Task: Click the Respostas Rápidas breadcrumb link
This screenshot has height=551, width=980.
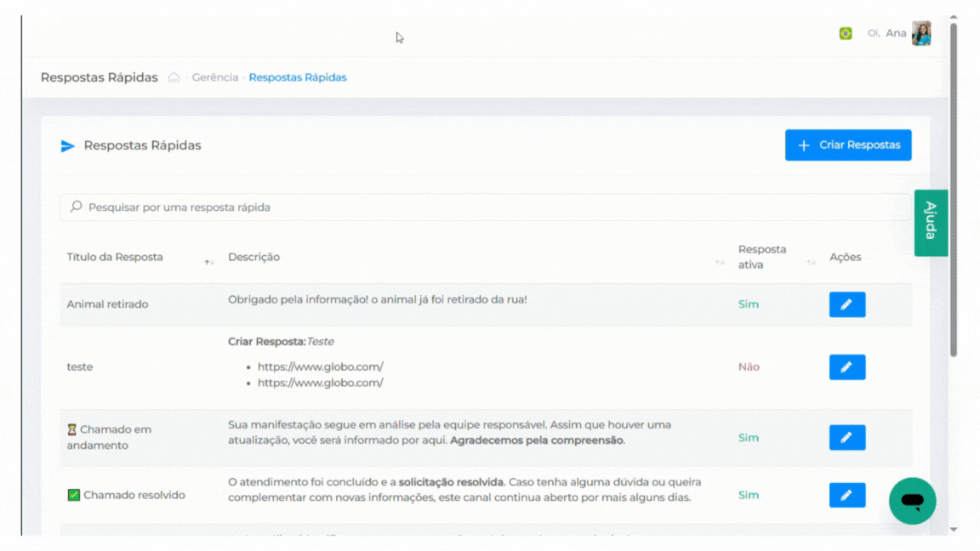Action: coord(298,77)
